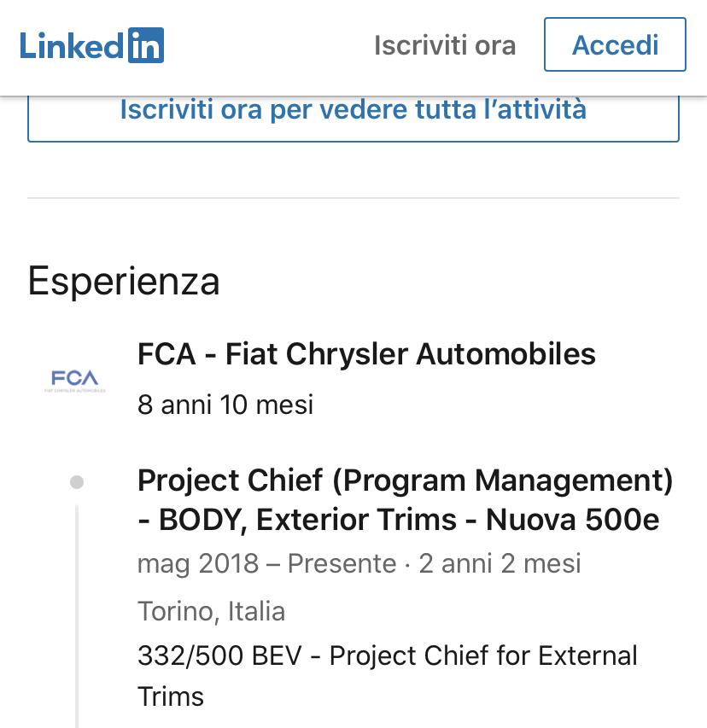Click the "mag 2018 – Presente" date range
707x728 pixels.
click(267, 563)
